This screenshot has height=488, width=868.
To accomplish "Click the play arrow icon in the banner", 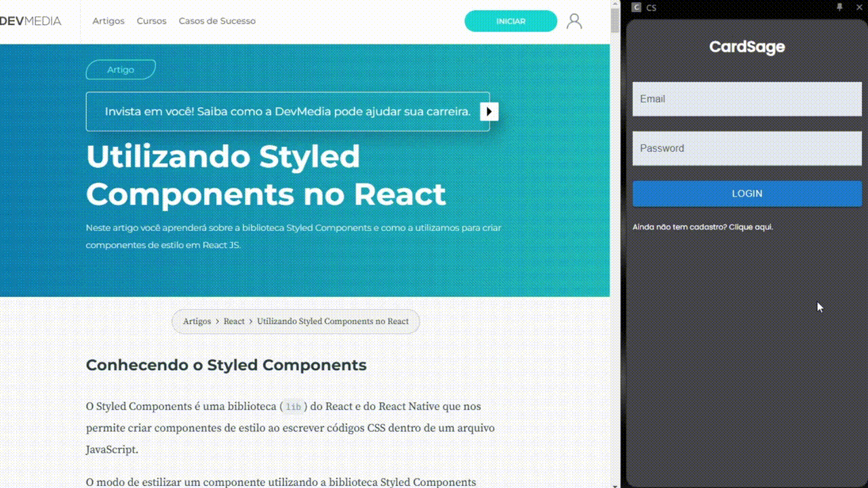I will [x=489, y=111].
